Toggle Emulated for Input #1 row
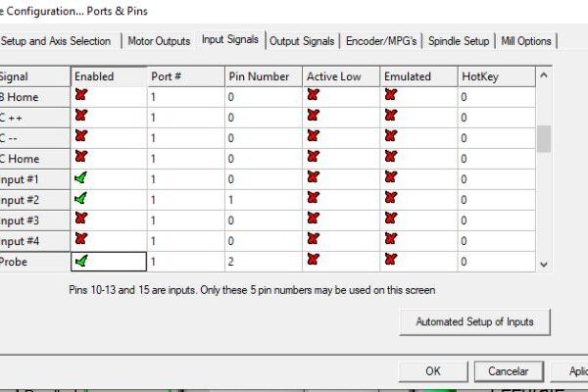 point(391,178)
